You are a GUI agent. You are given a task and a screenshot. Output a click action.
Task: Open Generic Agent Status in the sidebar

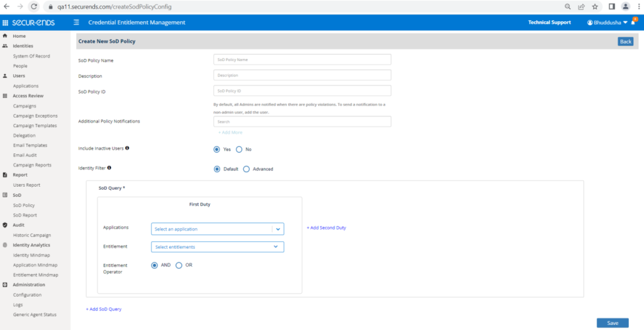(x=35, y=314)
